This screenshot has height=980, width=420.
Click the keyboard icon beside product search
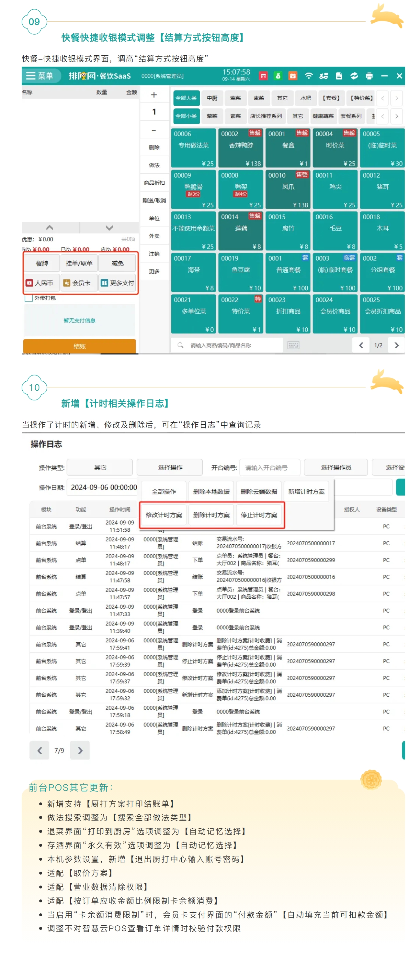tap(293, 345)
